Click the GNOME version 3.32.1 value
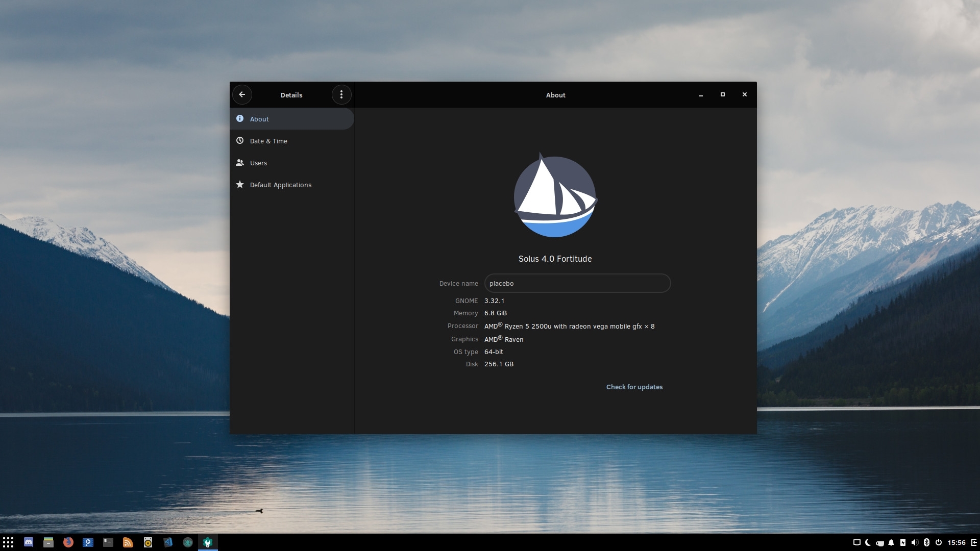Screen dimensions: 980x551 [x=494, y=301]
